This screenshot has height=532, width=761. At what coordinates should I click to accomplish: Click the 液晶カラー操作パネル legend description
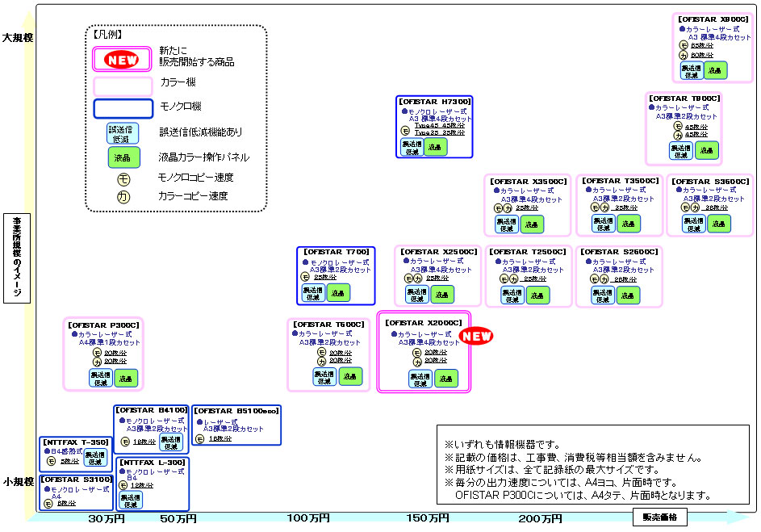[x=204, y=157]
